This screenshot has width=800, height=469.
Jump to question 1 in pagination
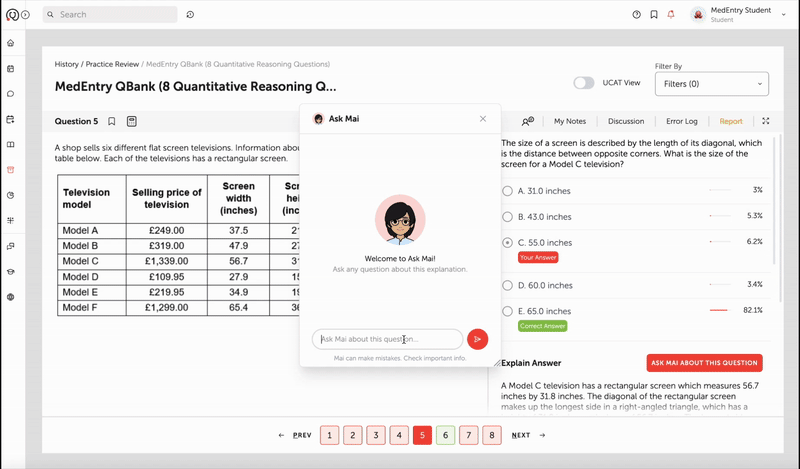[x=330, y=435]
